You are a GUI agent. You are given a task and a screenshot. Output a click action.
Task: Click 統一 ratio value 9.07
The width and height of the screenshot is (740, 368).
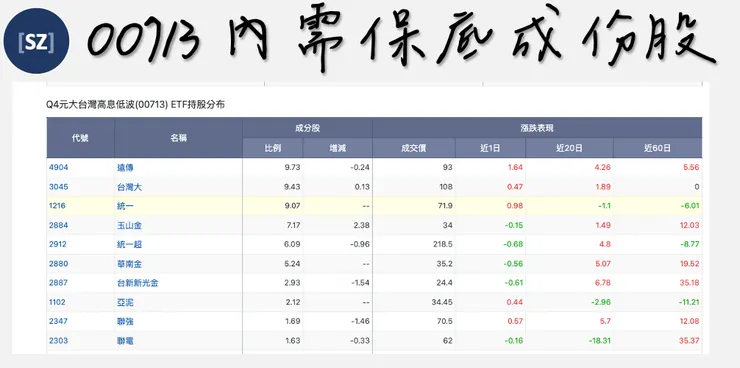(293, 206)
